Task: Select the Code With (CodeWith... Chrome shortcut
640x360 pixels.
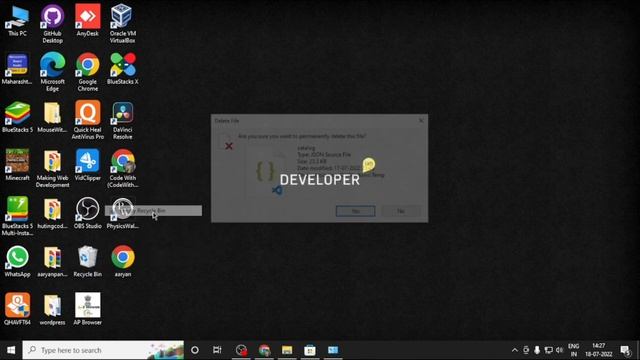Action: (x=122, y=168)
